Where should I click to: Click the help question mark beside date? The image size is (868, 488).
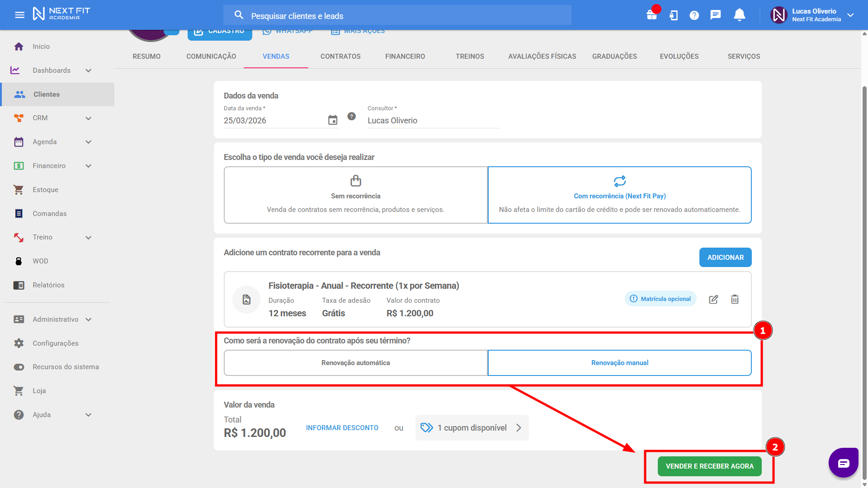tap(351, 117)
